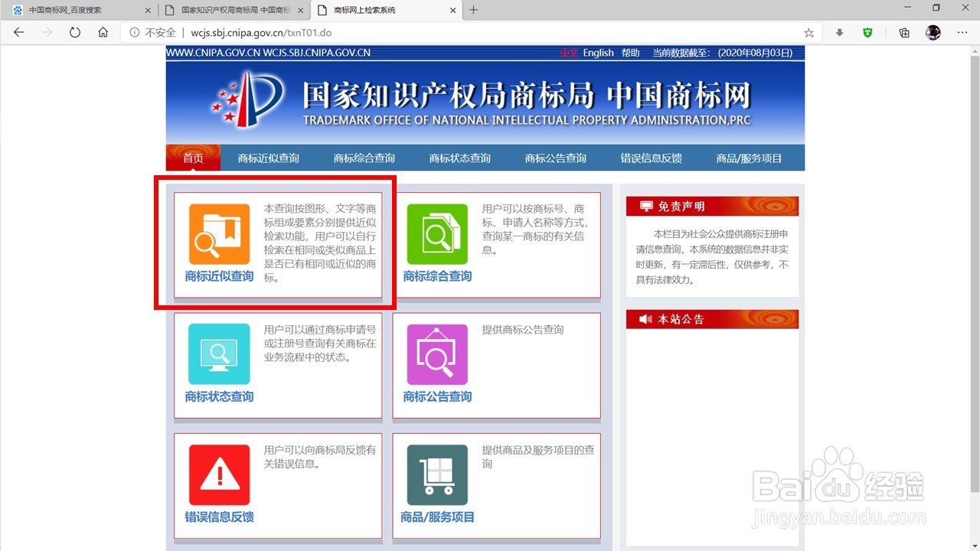Open the orange 商标近似查询 folder icon
Screen dimensions: 980x551
click(x=219, y=234)
